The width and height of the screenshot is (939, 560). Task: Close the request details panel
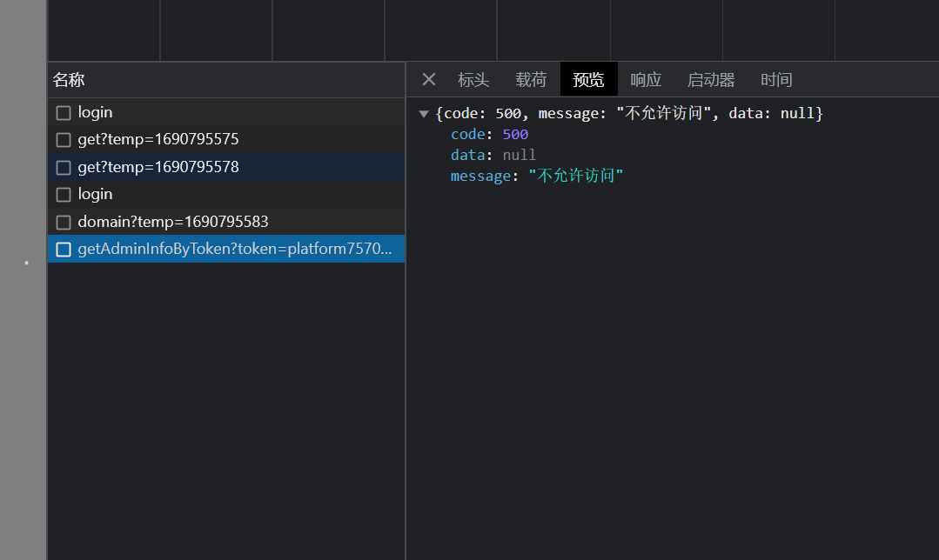coord(429,79)
